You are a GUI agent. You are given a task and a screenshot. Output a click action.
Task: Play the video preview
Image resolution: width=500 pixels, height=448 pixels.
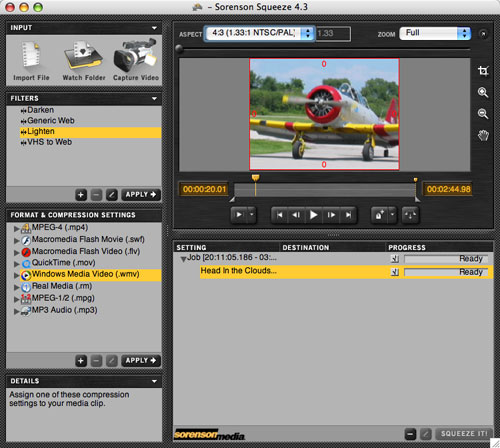coord(313,215)
